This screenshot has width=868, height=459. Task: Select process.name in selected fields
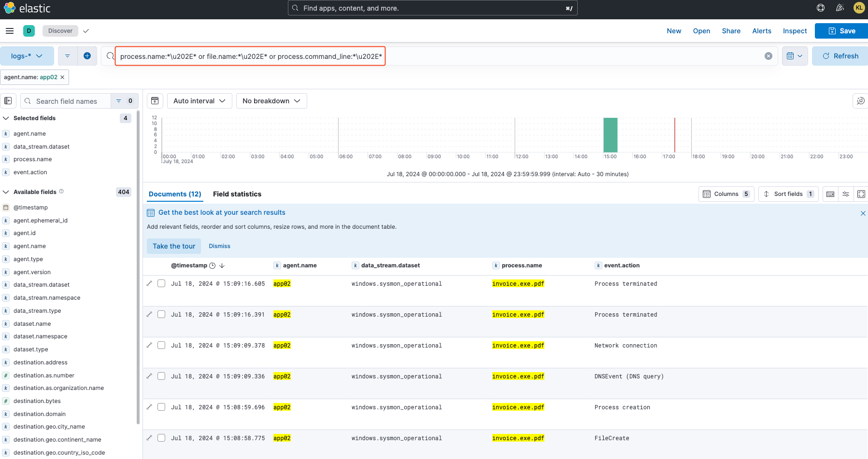coord(32,159)
